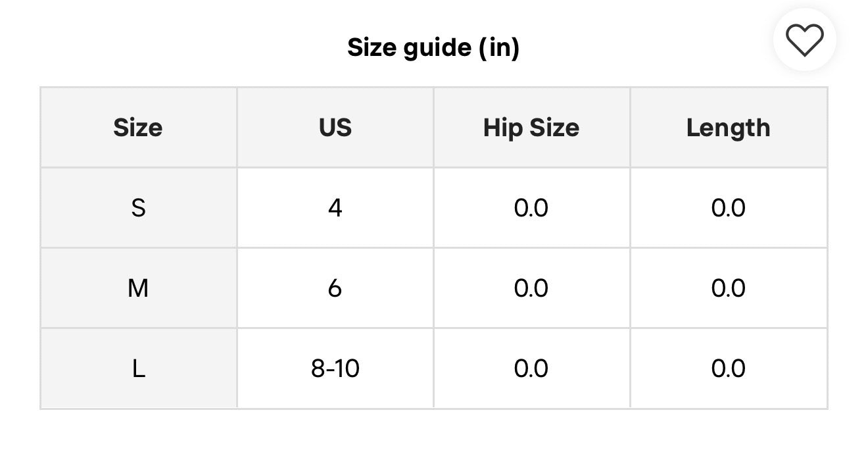
Task: Select the 'US' column header
Action: pyautogui.click(x=335, y=128)
